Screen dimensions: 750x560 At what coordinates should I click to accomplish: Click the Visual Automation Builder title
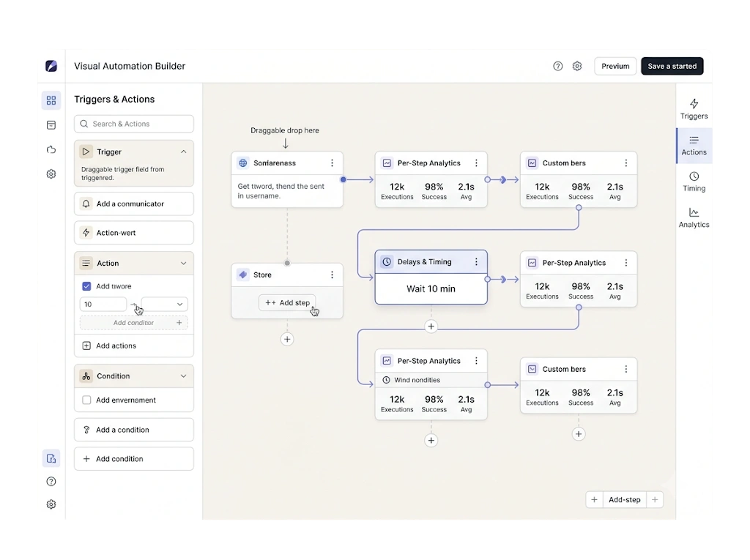tap(130, 66)
